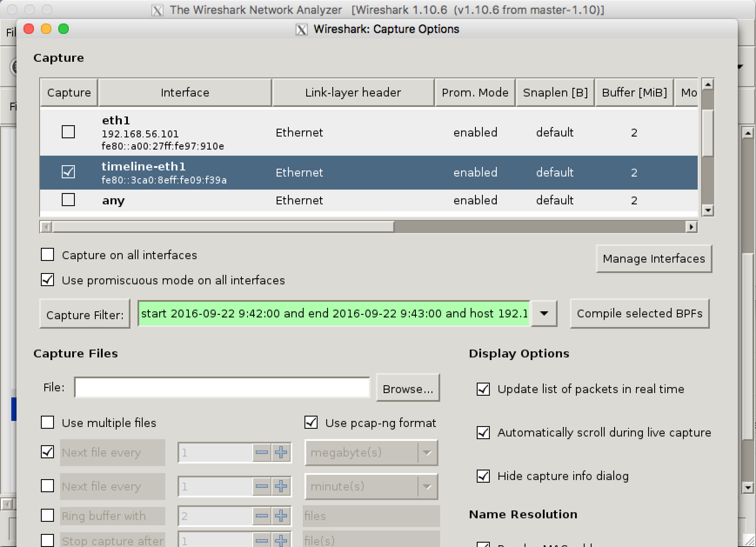
Task: Toggle Stop capture after file(s) checkbox
Action: [x=47, y=540]
